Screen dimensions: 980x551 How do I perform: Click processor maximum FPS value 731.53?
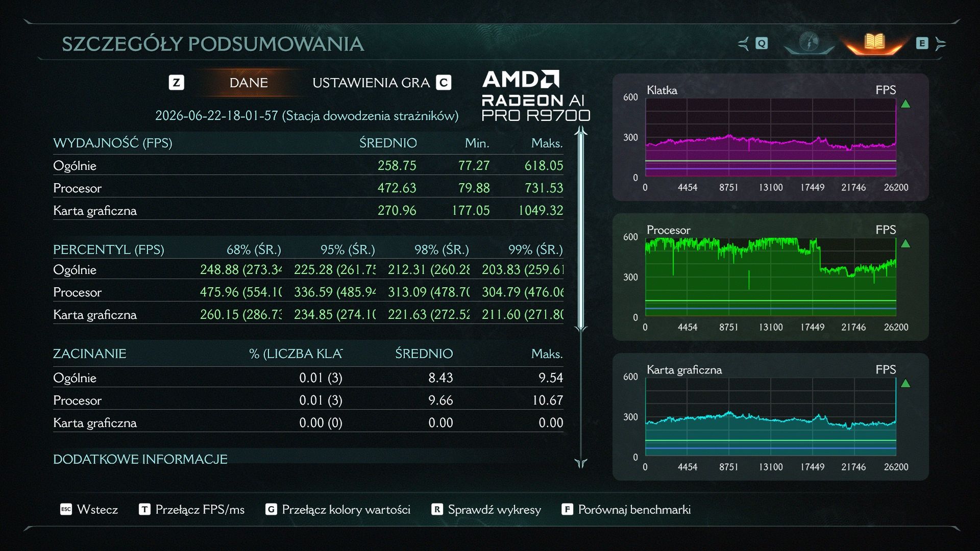point(544,188)
